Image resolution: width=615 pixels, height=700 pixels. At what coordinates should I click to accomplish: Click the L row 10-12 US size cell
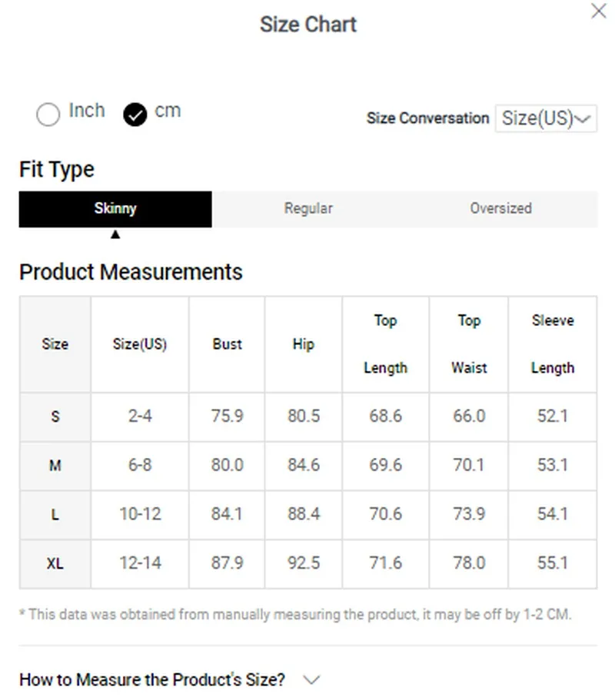(x=140, y=514)
